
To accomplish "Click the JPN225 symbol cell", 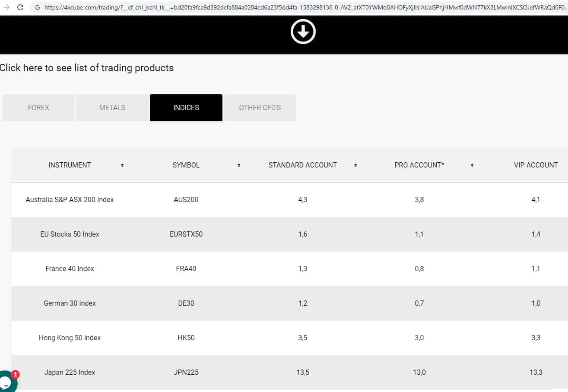I will (x=186, y=372).
